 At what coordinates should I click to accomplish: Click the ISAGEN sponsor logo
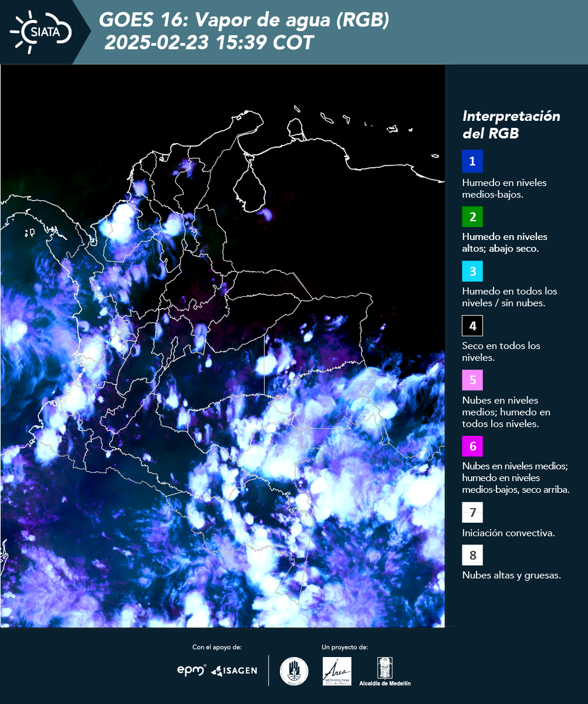234,671
